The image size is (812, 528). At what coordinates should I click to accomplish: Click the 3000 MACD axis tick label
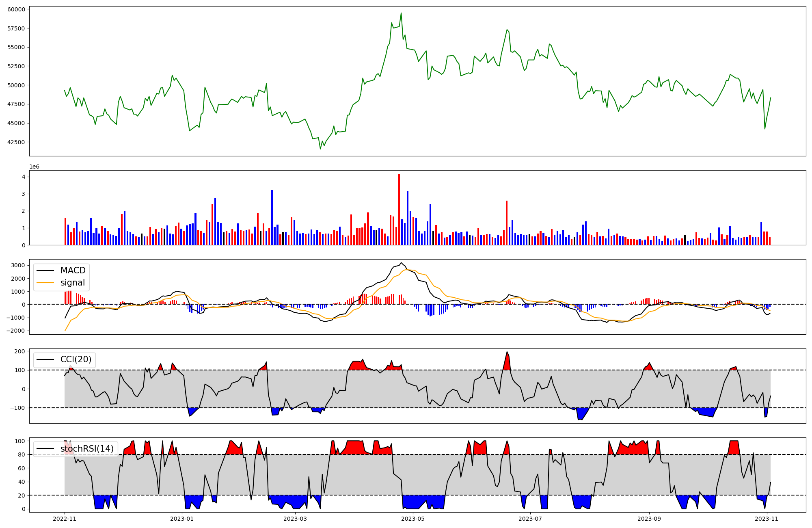(18, 266)
